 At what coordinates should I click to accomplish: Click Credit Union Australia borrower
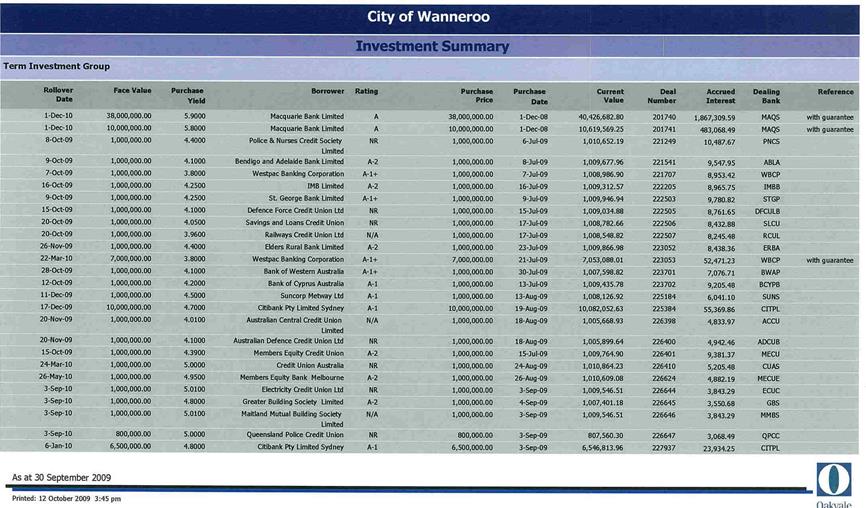point(310,365)
